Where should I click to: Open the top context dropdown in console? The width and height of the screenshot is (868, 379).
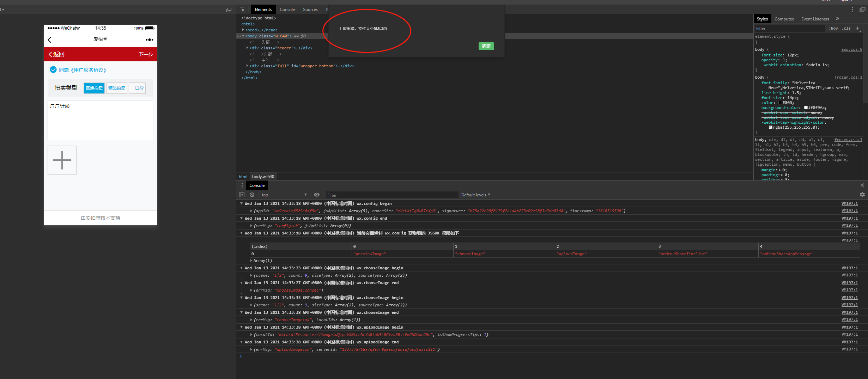[x=284, y=195]
